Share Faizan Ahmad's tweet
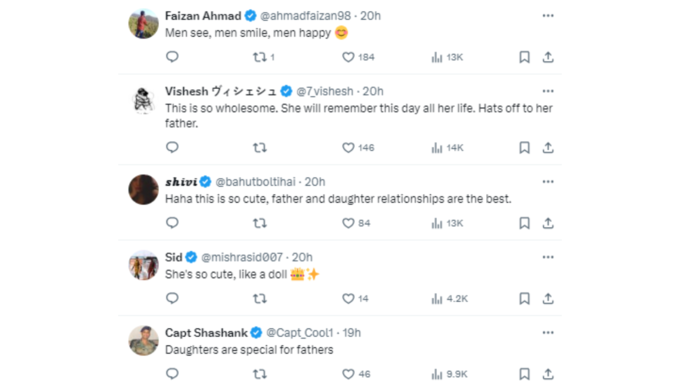 point(548,57)
